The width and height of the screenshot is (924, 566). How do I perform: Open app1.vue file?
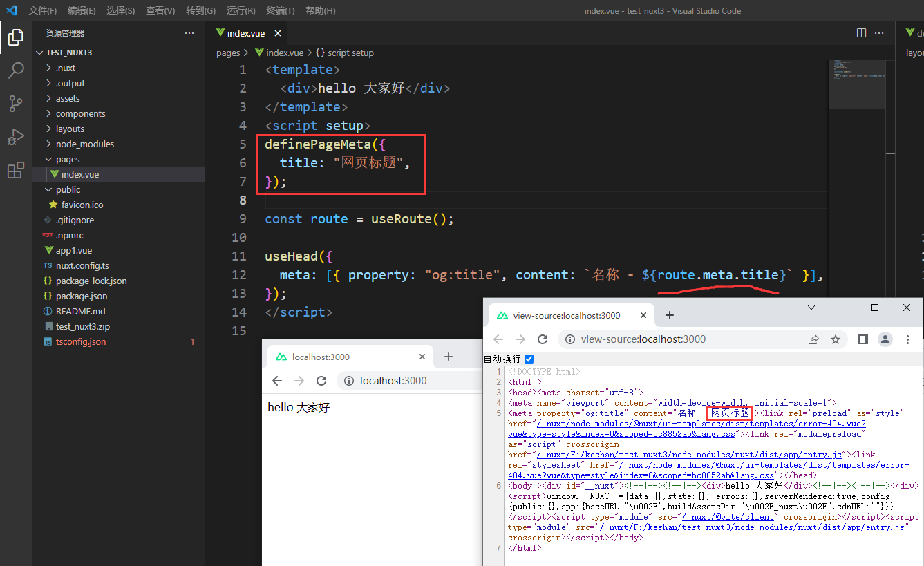(74, 250)
